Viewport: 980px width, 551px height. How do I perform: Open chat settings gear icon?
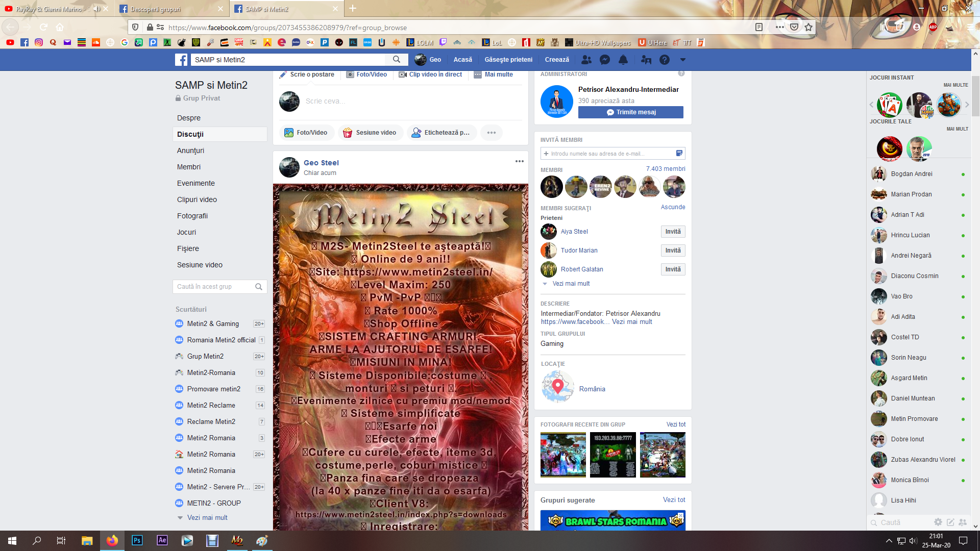pyautogui.click(x=938, y=522)
